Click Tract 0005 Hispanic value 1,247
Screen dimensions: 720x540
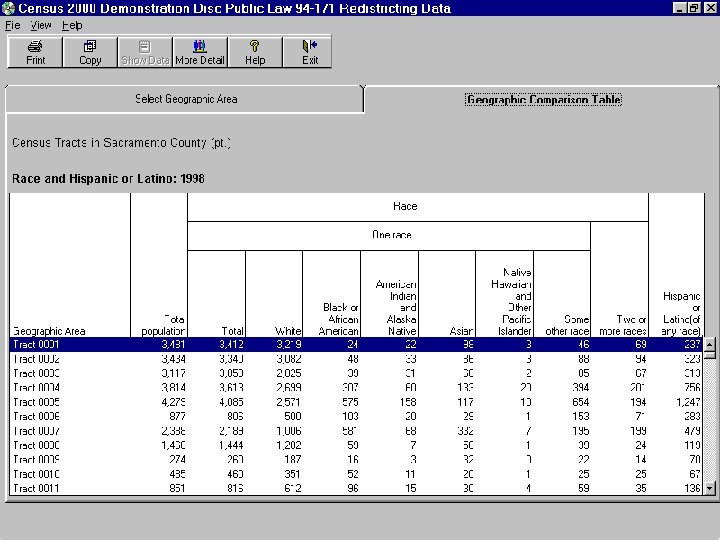coord(688,402)
